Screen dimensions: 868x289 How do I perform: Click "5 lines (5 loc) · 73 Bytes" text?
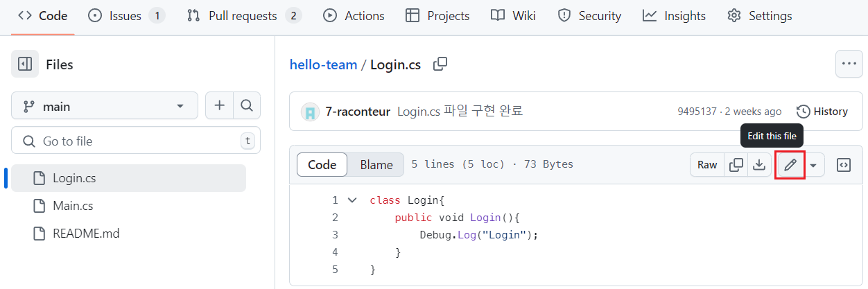pyautogui.click(x=492, y=164)
